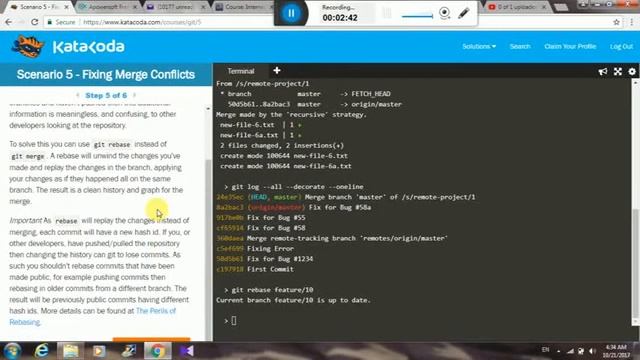This screenshot has height=360, width=640.
Task: Expand terminal to fullscreen
Action: pyautogui.click(x=618, y=72)
